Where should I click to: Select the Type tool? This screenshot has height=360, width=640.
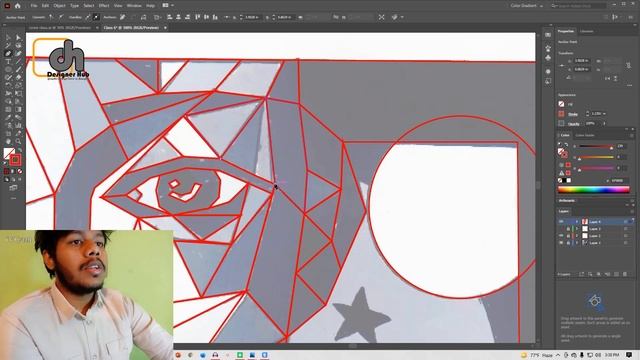coord(8,62)
